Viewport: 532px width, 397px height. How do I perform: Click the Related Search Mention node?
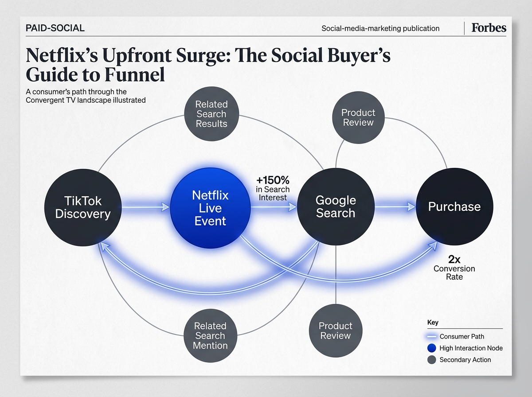point(210,335)
